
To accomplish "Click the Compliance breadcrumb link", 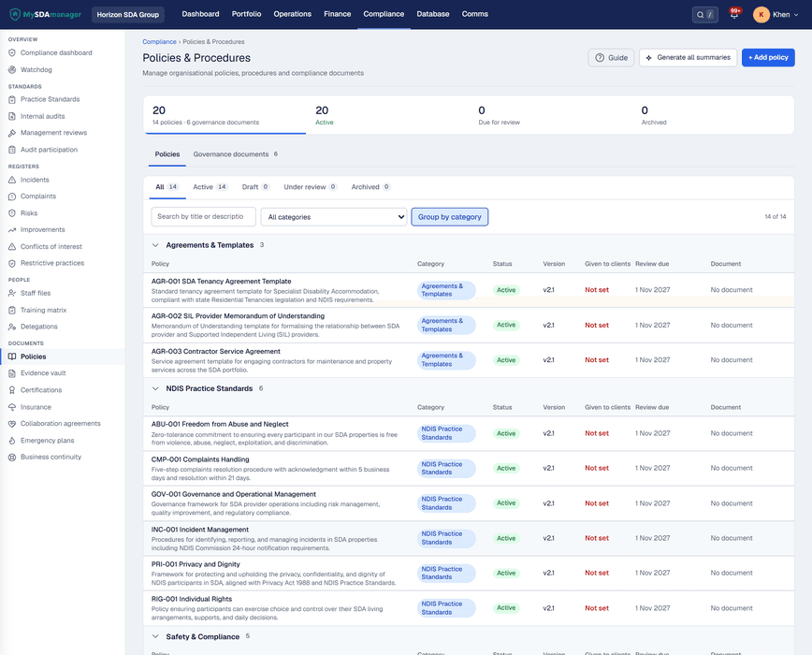I will pyautogui.click(x=159, y=42).
